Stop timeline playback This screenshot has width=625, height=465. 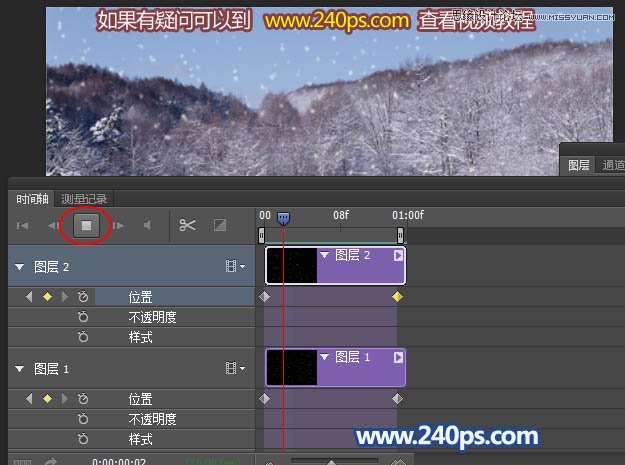coord(86,226)
